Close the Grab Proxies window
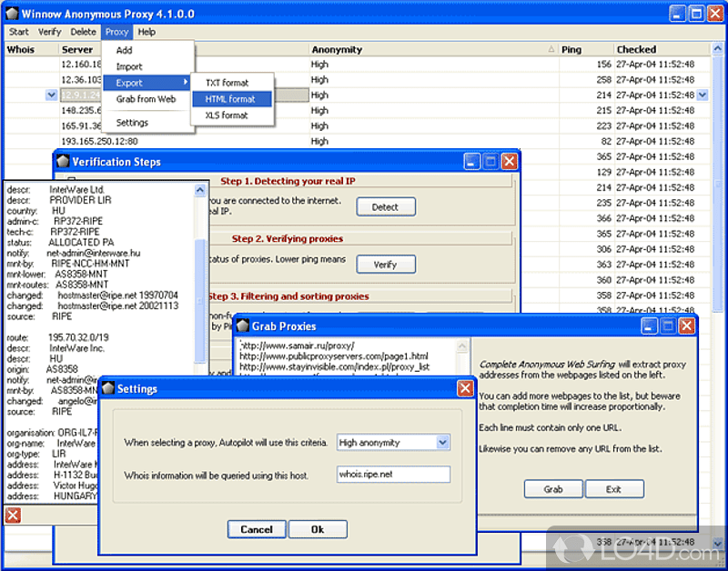This screenshot has width=728, height=571. click(687, 326)
